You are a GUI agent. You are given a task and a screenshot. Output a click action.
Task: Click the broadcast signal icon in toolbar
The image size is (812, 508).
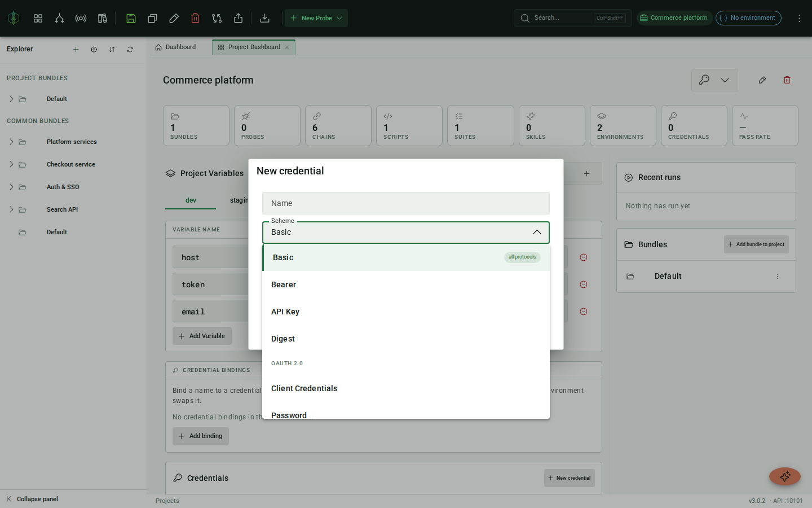[x=81, y=18]
